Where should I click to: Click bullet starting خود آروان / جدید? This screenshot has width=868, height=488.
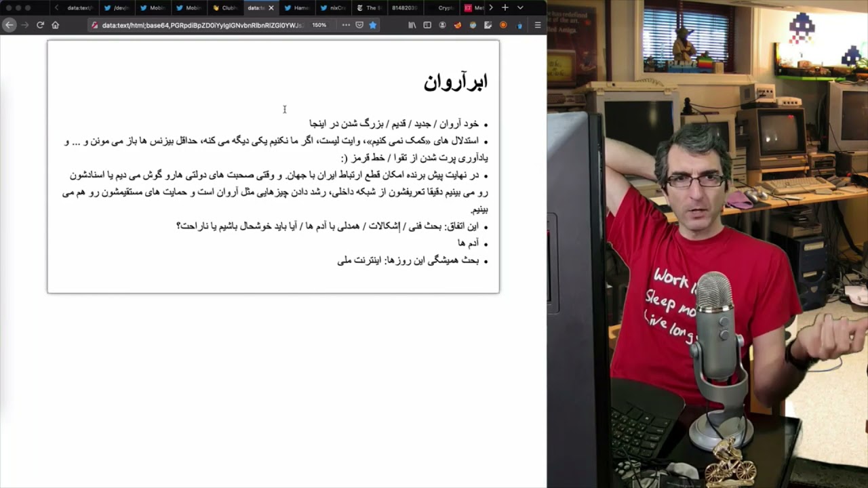[x=394, y=123]
